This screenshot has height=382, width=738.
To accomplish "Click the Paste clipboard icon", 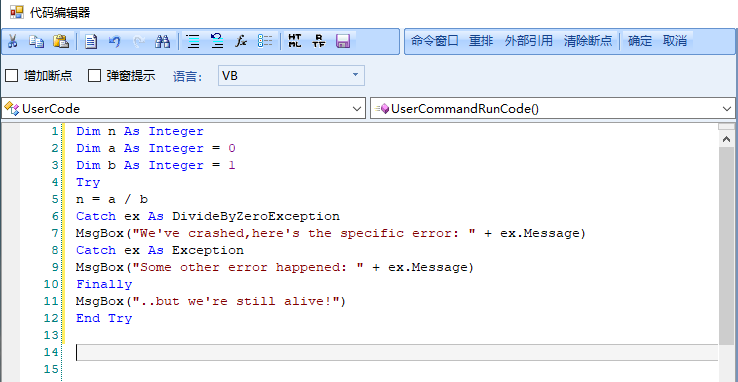I will pos(61,41).
